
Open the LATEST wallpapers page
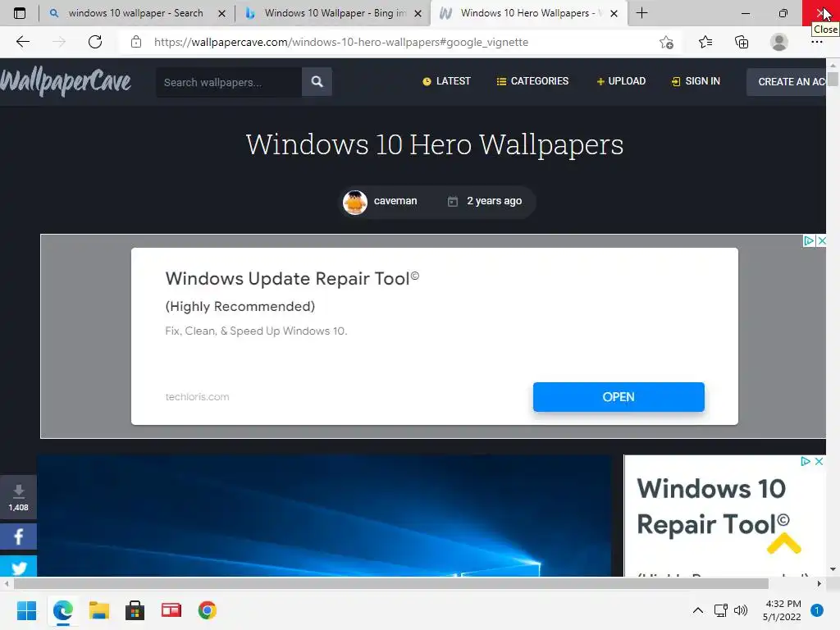pyautogui.click(x=447, y=81)
